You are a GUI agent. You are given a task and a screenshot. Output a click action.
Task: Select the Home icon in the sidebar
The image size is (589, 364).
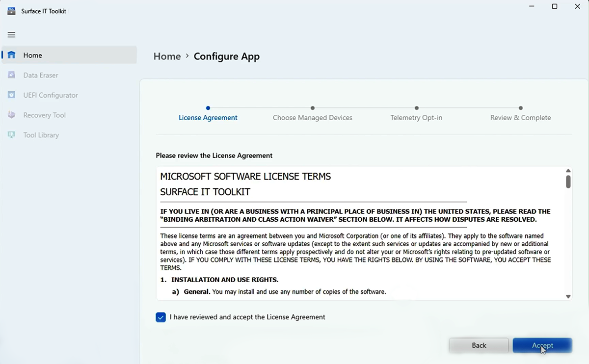tap(11, 55)
